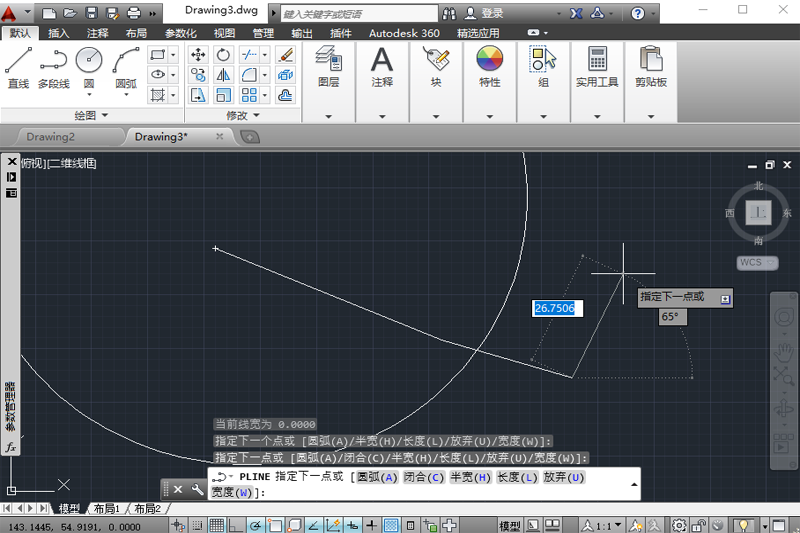Click the Hatch draw tool icon
Screen dimensions: 800x533
[x=157, y=95]
